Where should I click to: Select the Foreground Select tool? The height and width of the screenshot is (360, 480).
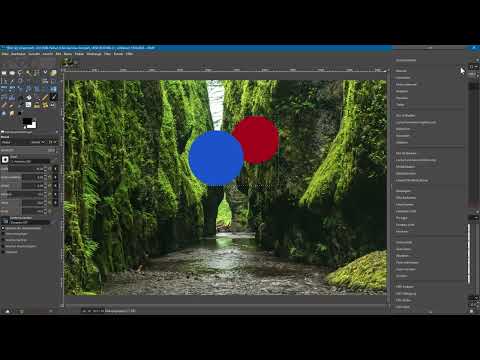[53, 73]
